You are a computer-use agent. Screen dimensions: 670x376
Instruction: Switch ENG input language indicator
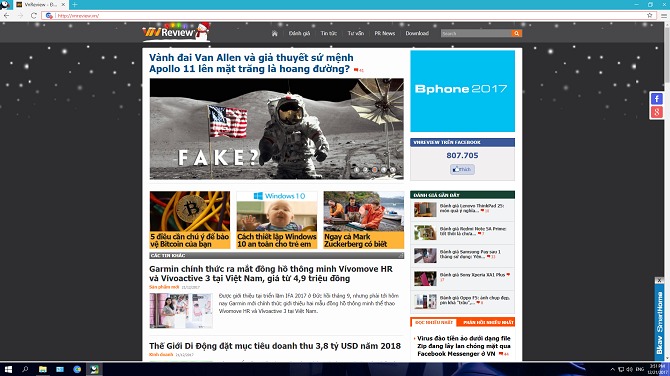[640, 369]
